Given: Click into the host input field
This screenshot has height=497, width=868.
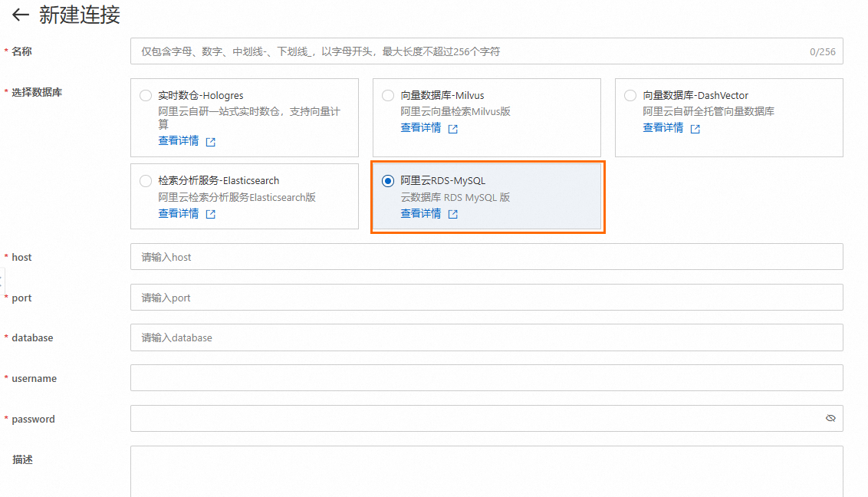Looking at the screenshot, I should pos(487,257).
